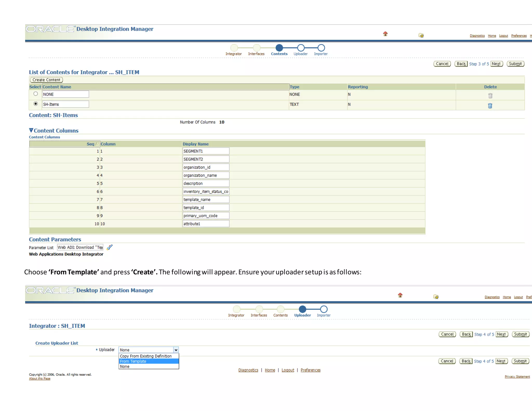Select the SH-Items content radio button
Image resolution: width=532 pixels, height=411 pixels.
point(36,104)
